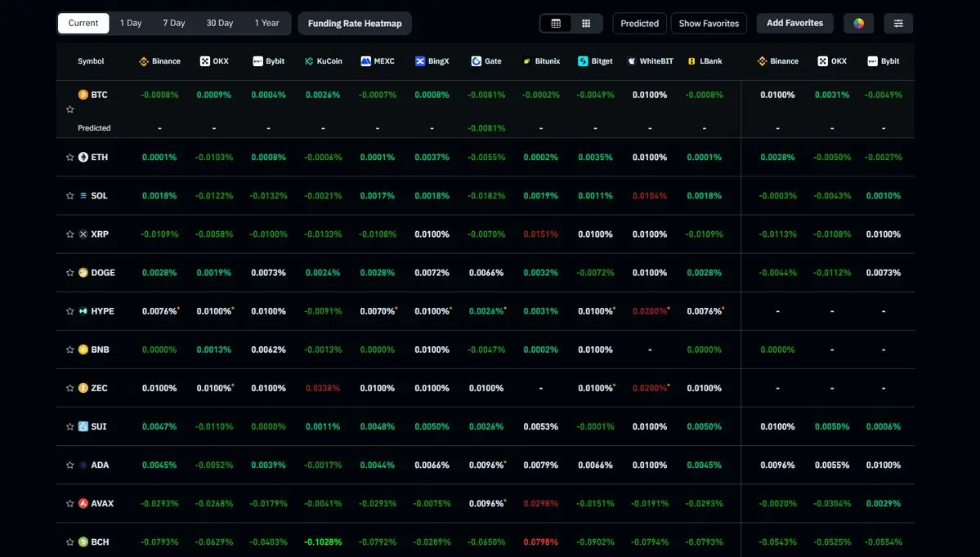Click the ZEC coin icon
The width and height of the screenshot is (980, 557).
pos(83,388)
